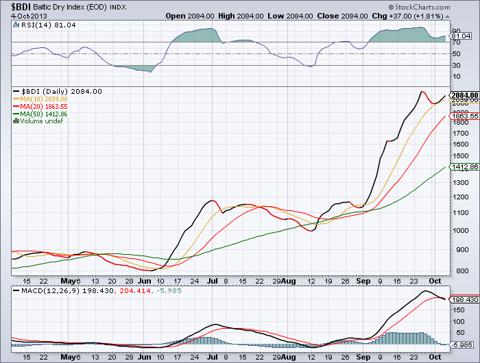Screen dimensions: 480x363
Task: Click 'Oct' on the price chart date axis
Action: tap(435, 281)
